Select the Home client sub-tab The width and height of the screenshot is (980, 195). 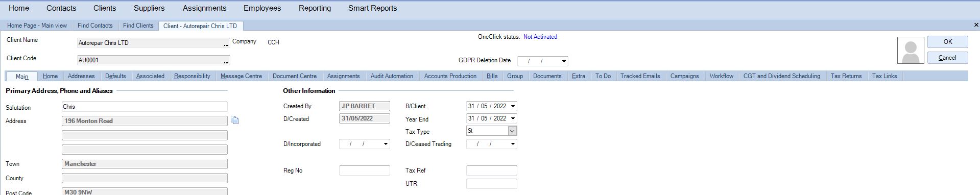50,76
